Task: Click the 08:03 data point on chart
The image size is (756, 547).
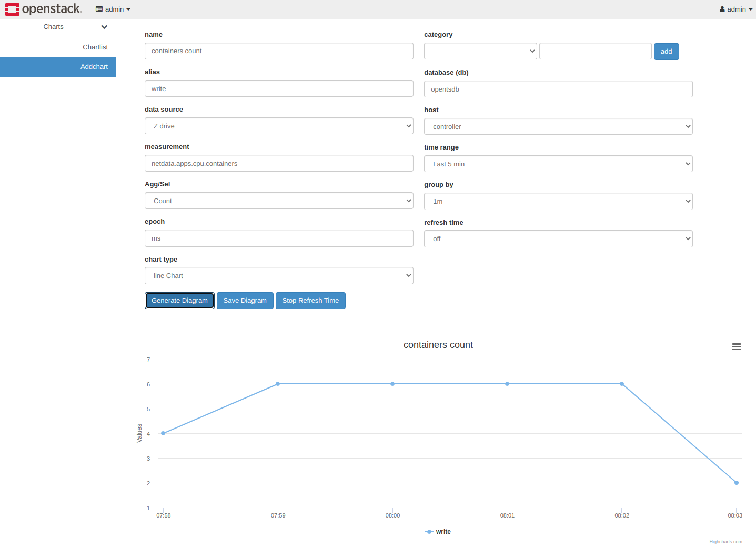Action: 736,483
